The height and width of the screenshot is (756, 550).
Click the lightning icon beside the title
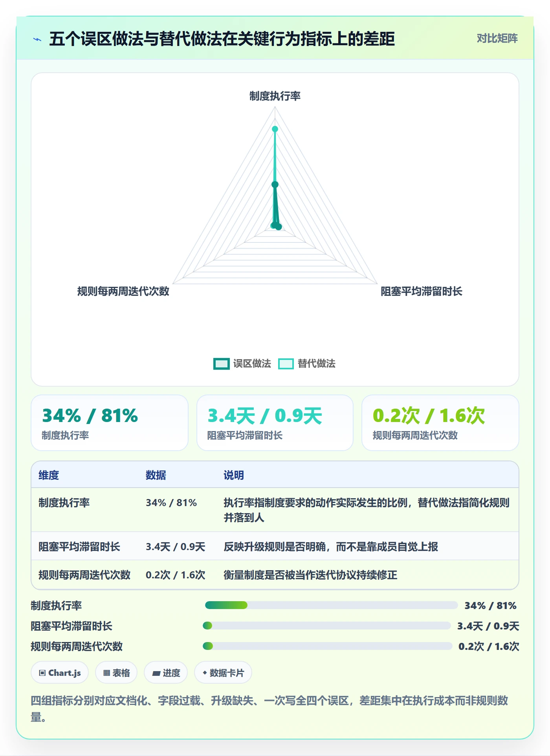coord(37,39)
